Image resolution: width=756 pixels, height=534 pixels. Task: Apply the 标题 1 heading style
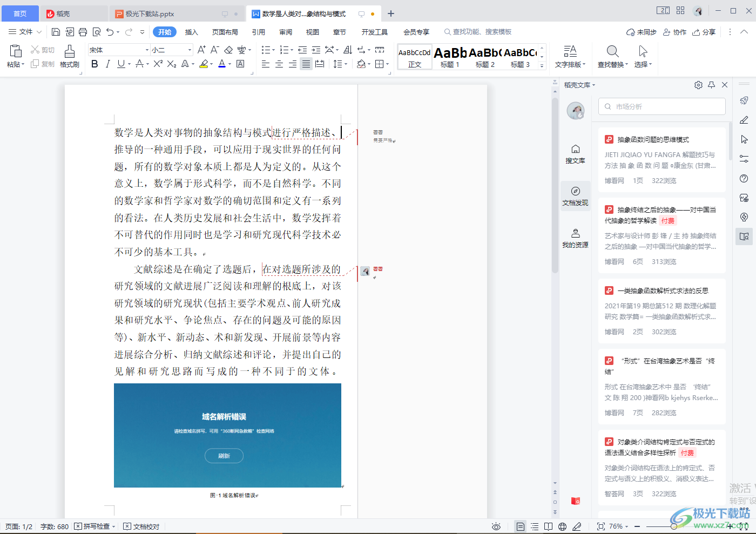click(450, 57)
